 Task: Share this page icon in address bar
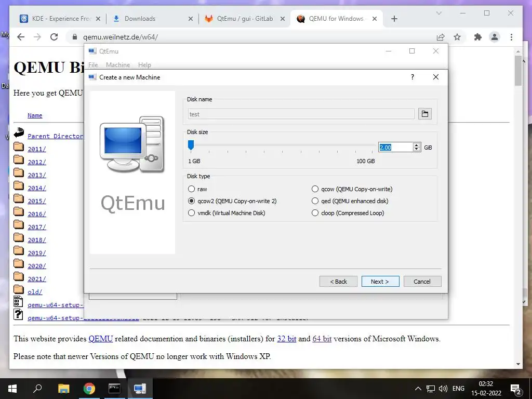coord(441,37)
